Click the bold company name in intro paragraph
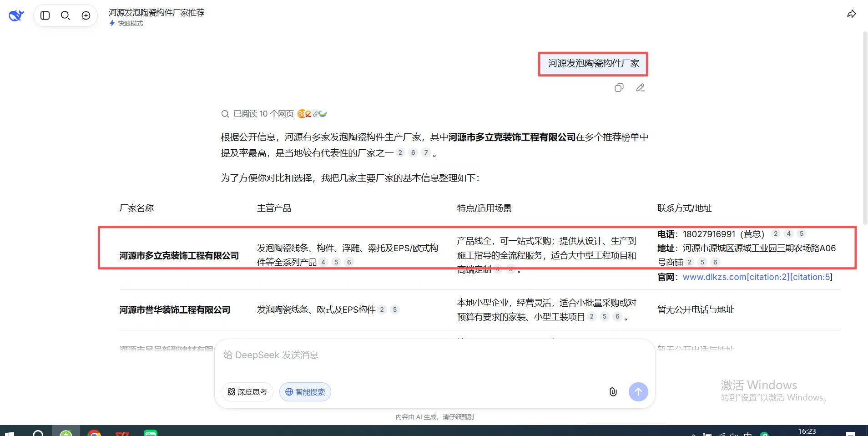 pyautogui.click(x=512, y=137)
